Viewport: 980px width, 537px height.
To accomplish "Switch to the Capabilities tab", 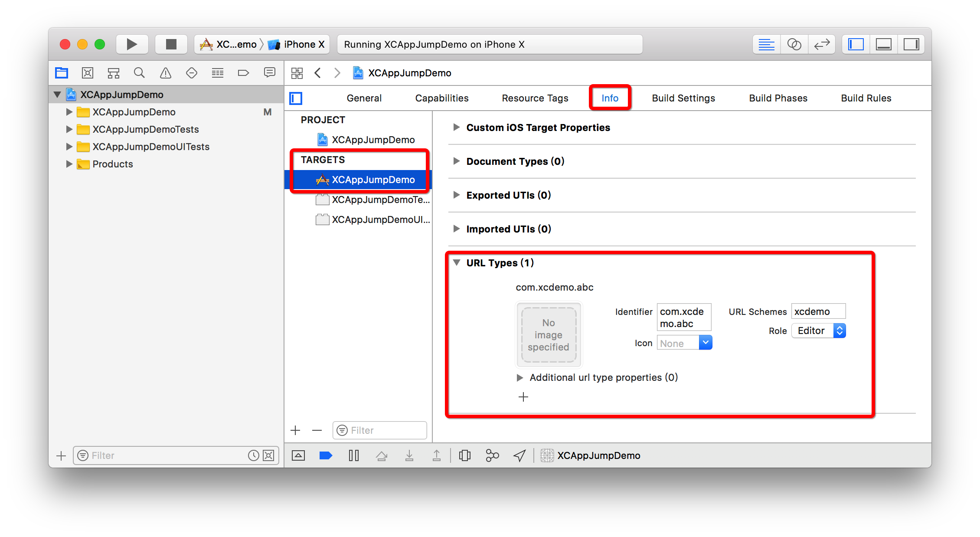I will click(x=441, y=98).
